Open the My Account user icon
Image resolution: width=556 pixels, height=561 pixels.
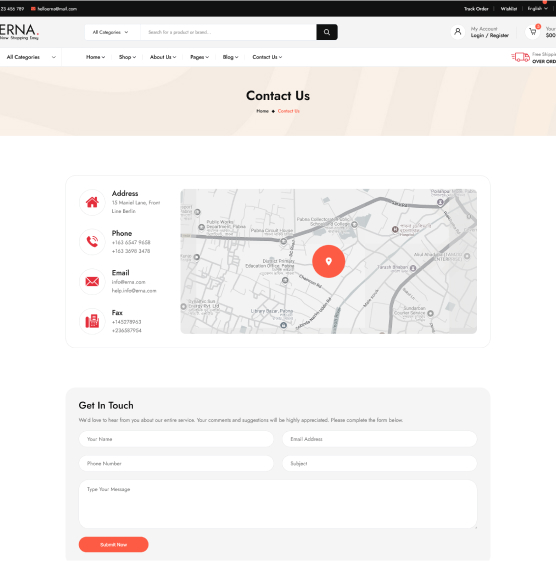pos(458,32)
